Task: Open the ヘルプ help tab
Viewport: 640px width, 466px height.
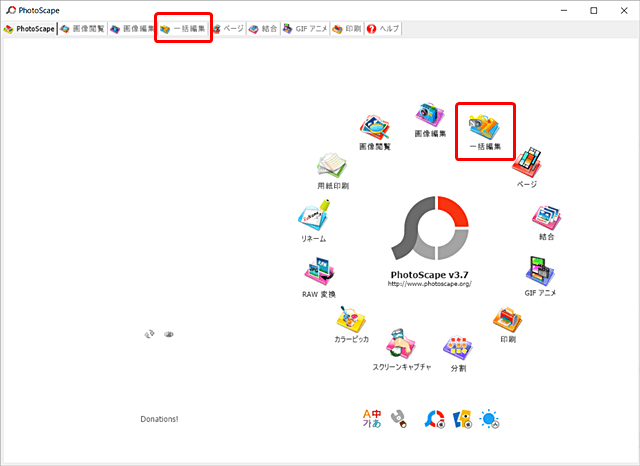Action: 383,29
